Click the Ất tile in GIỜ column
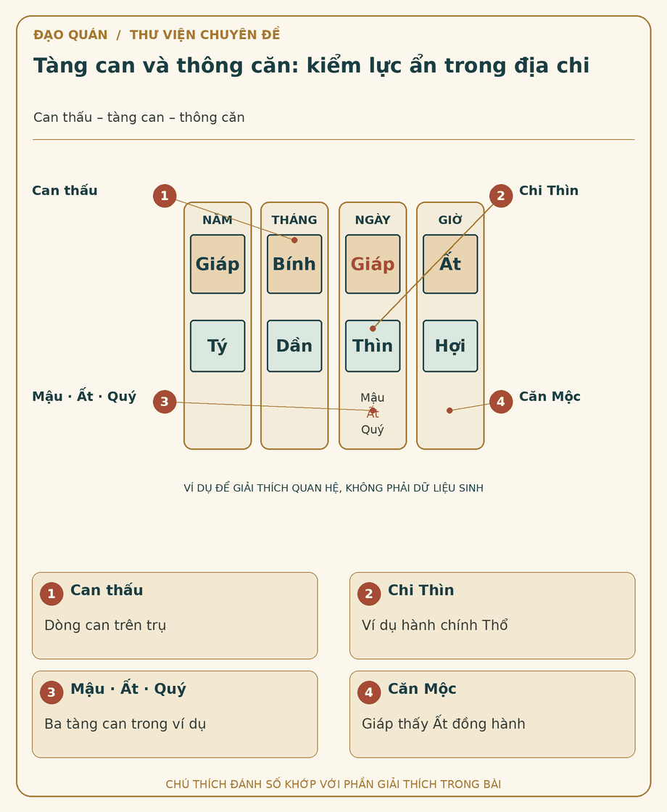 (450, 264)
